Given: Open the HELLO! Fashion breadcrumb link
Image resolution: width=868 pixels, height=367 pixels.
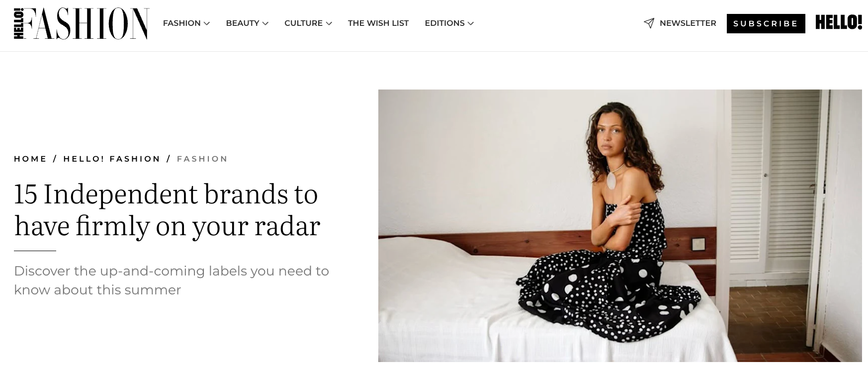Looking at the screenshot, I should pos(112,159).
